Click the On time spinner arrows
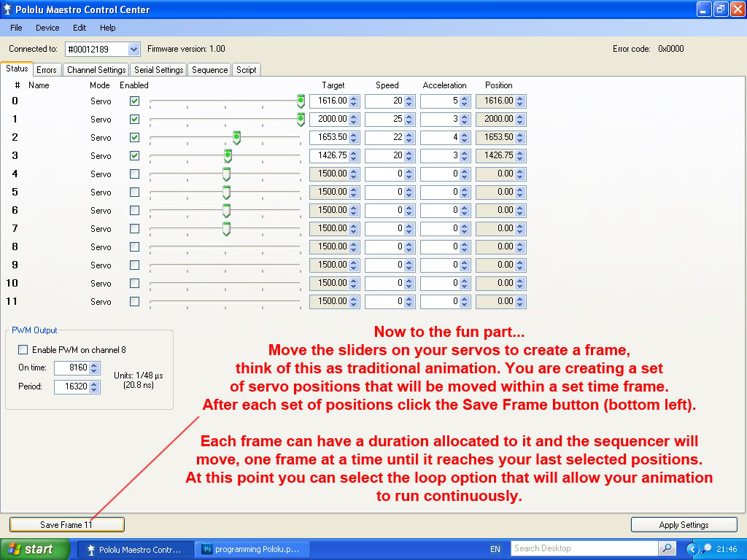The image size is (747, 560). tap(94, 368)
